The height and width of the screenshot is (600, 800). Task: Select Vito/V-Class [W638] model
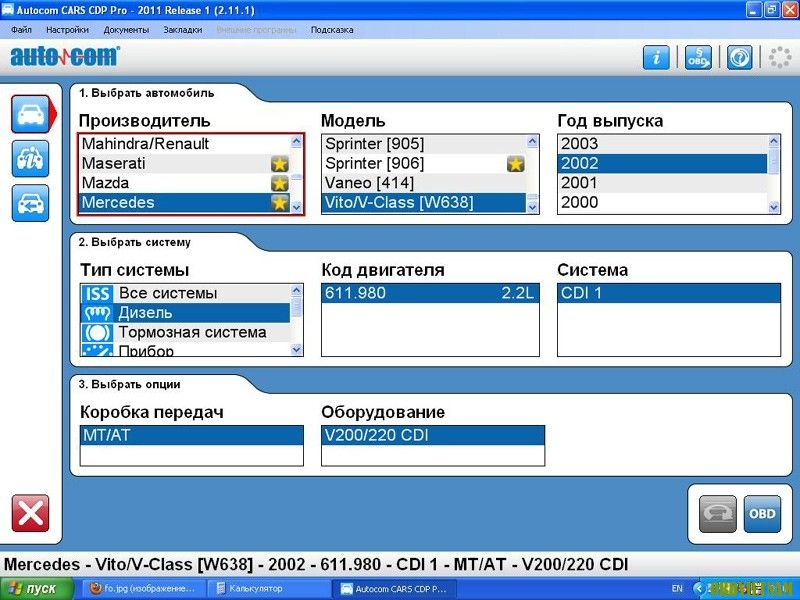click(x=424, y=203)
